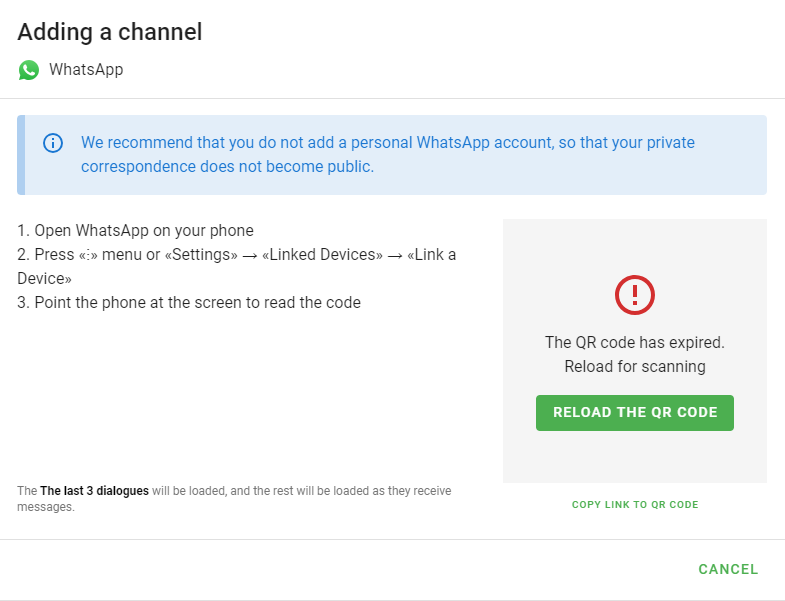
Task: Click the «Linked Devices» text in step 2
Action: [322, 254]
